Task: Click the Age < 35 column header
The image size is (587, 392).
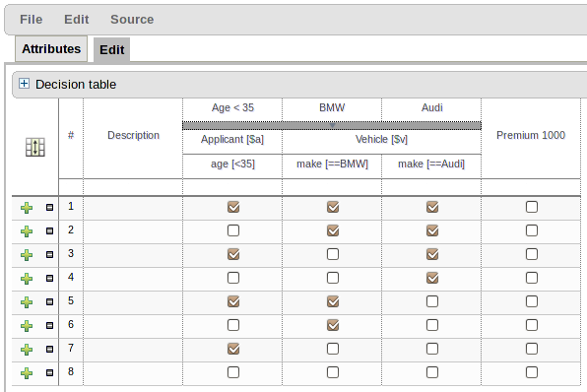Action: [x=232, y=107]
